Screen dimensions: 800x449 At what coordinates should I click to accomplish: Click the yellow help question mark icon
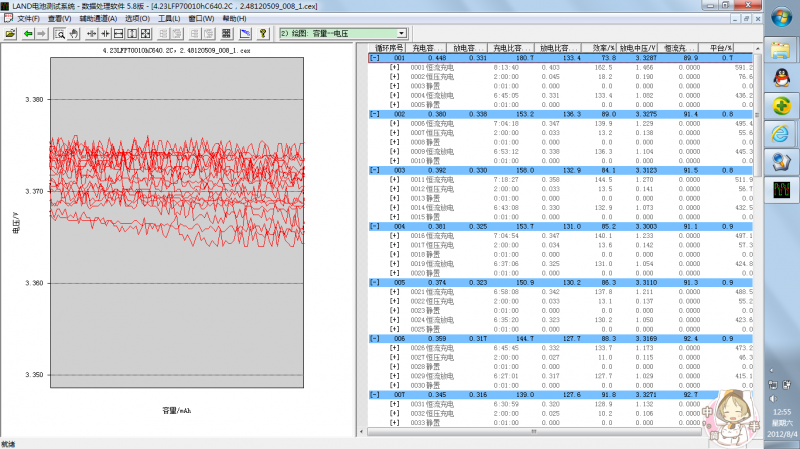pos(263,33)
